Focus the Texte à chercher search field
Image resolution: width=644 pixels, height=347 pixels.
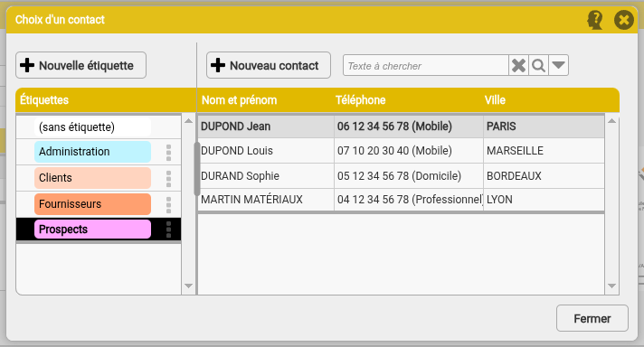coord(426,66)
